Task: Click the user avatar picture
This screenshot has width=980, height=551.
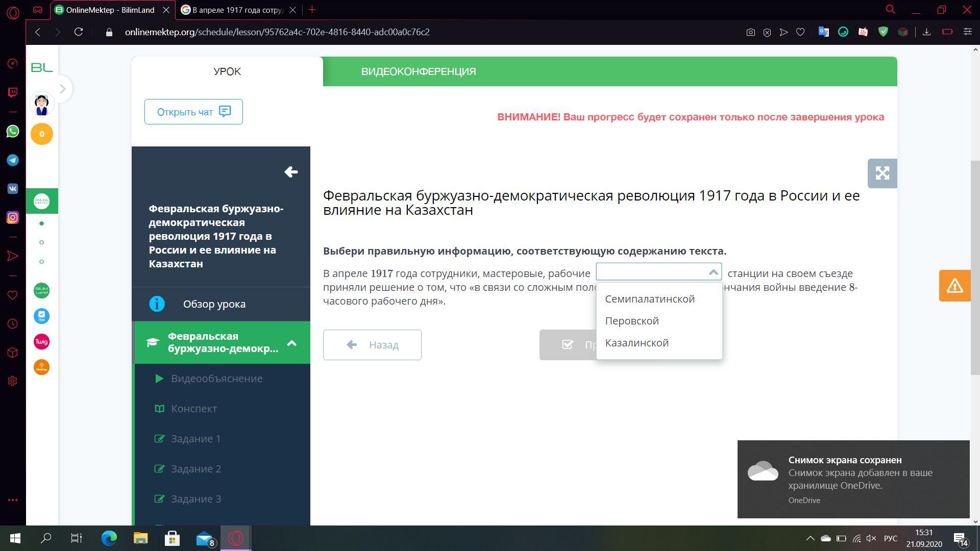Action: point(42,105)
